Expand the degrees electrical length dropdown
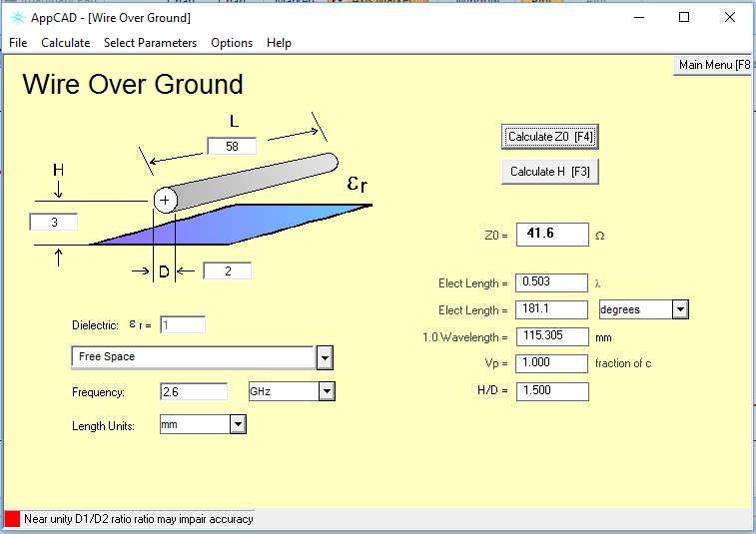The image size is (756, 534). 680,309
